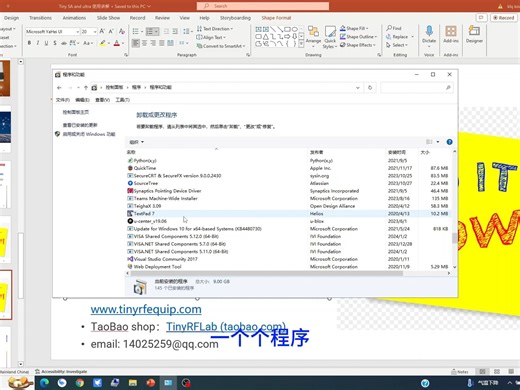
Task: Click Decrease Font Size icon
Action: [111, 31]
